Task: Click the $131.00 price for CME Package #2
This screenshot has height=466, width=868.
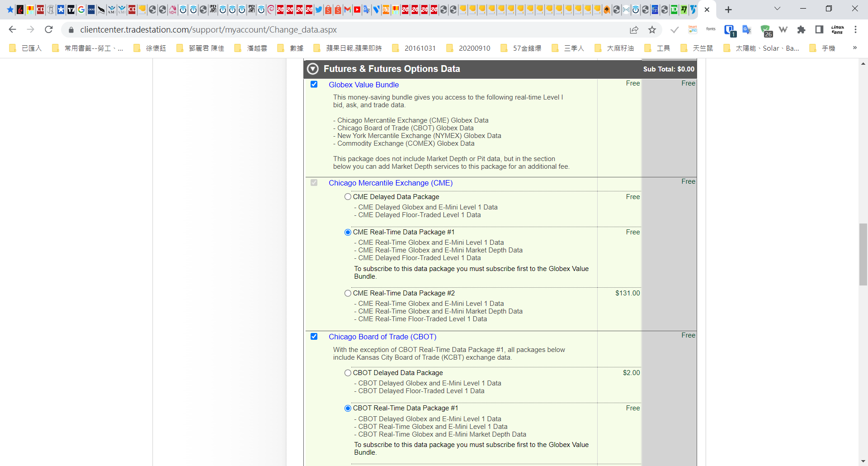Action: point(627,293)
